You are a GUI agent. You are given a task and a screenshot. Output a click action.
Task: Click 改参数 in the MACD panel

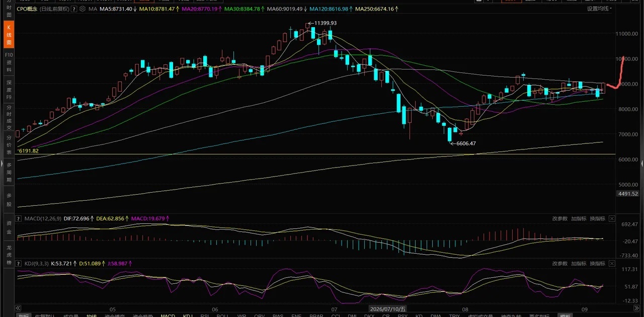[x=559, y=218]
